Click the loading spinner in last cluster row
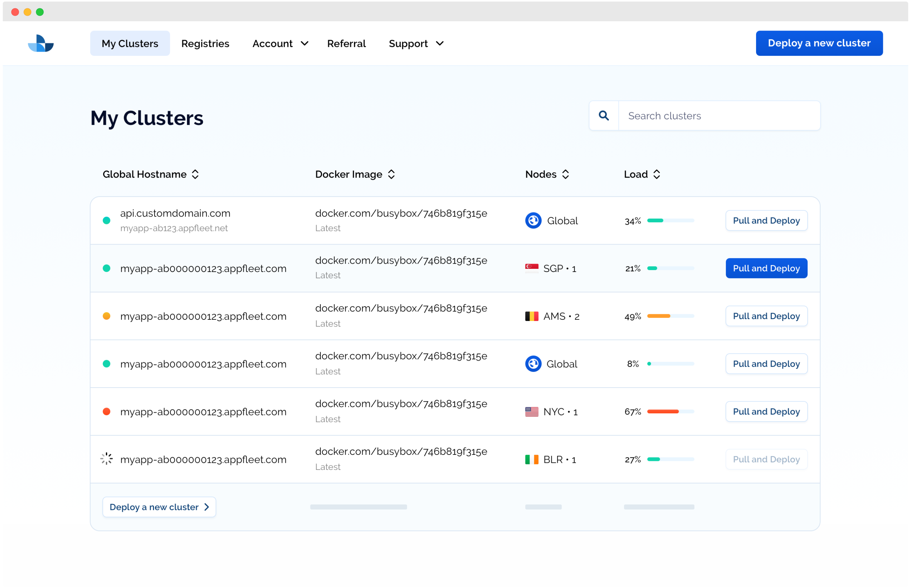This screenshot has width=911, height=588. (x=106, y=458)
